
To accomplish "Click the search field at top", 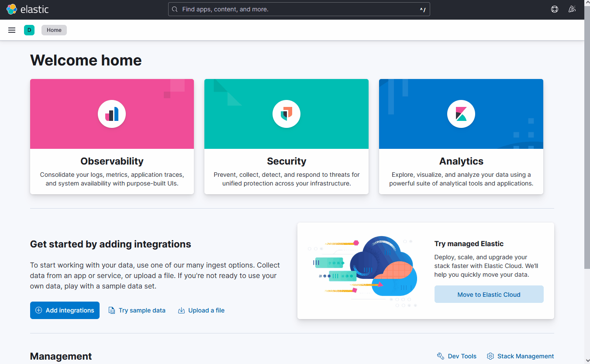I will 299,9.
